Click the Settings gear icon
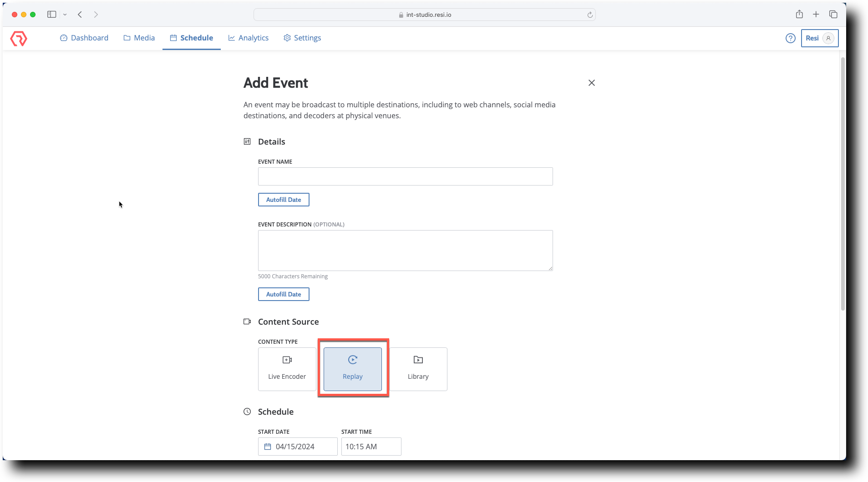The width and height of the screenshot is (868, 482). coord(287,38)
